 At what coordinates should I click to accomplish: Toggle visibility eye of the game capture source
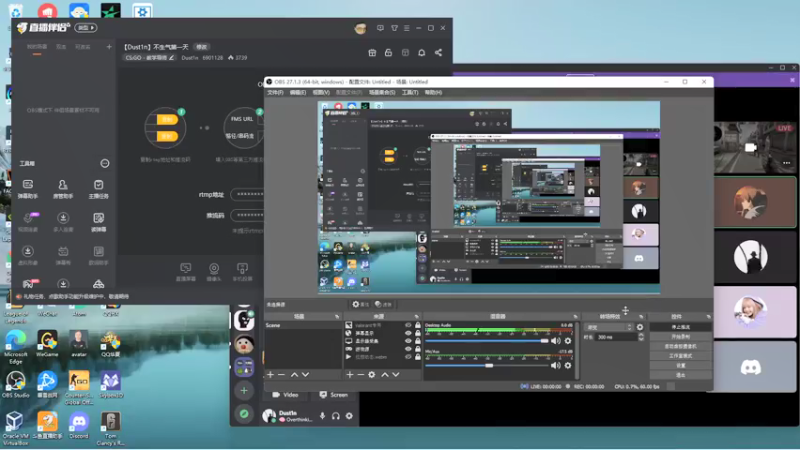click(408, 349)
